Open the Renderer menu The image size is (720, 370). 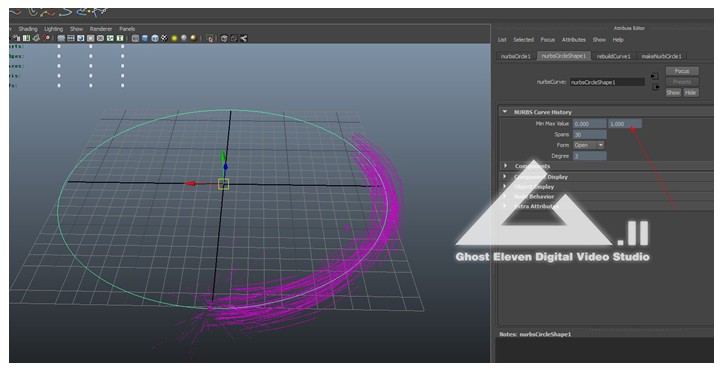coord(101,29)
